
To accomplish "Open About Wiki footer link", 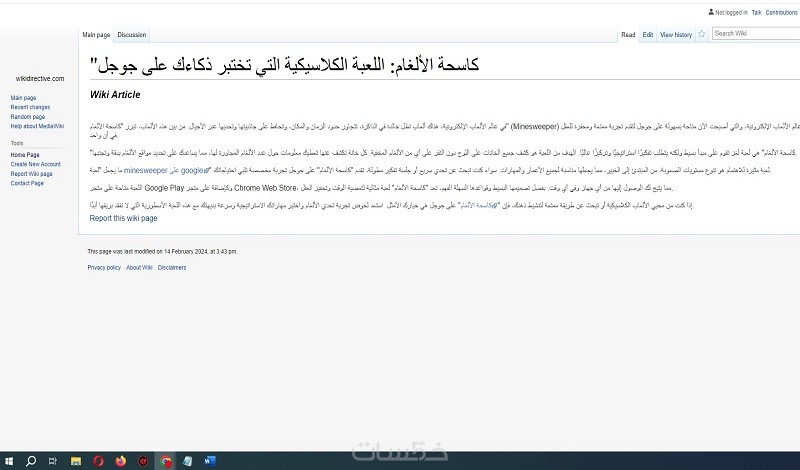I will (139, 267).
